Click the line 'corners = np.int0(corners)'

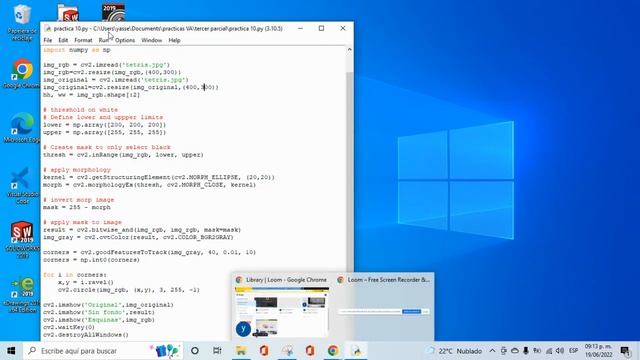click(91, 260)
